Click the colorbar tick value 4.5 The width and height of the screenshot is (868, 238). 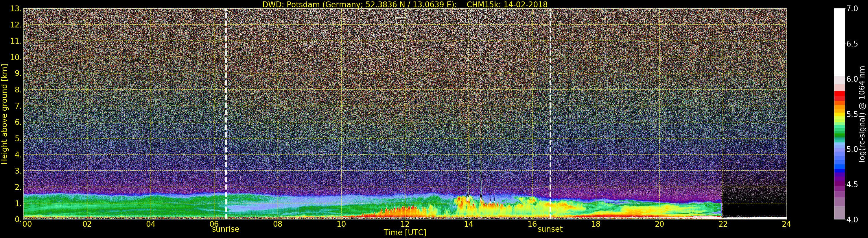[x=852, y=185]
